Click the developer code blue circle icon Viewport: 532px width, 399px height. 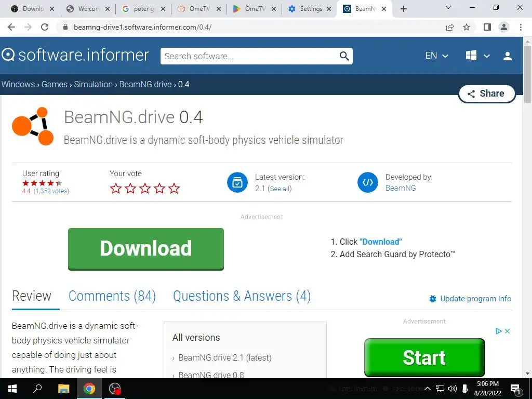tap(368, 182)
